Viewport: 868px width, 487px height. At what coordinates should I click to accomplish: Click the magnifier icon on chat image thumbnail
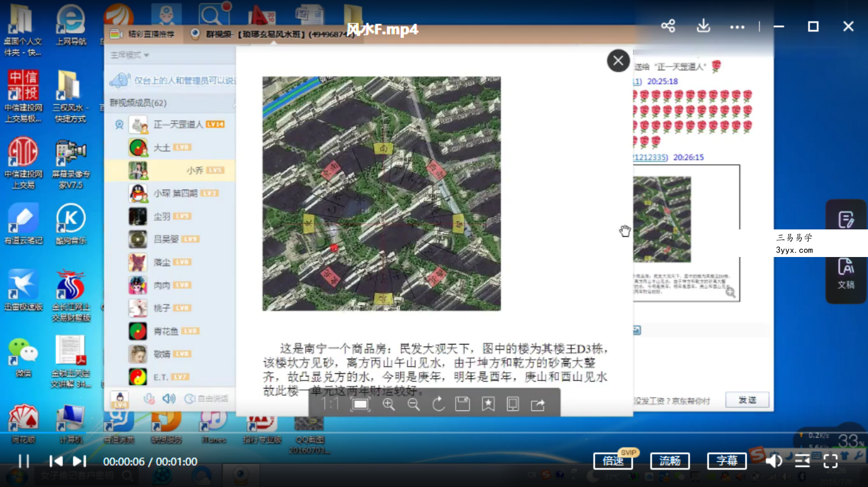pos(730,292)
